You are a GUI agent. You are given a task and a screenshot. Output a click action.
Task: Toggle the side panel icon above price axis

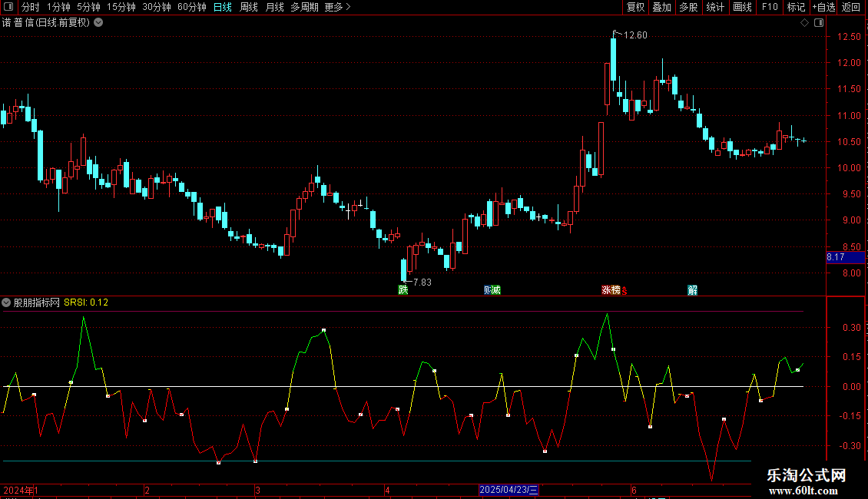pyautogui.click(x=819, y=23)
